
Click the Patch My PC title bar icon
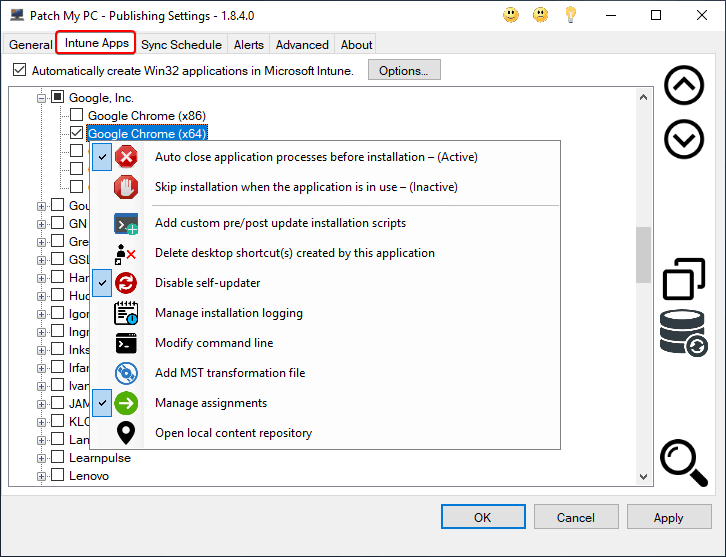point(17,15)
